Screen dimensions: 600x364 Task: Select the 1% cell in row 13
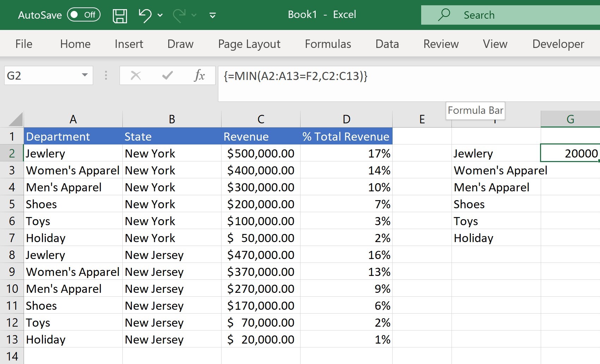[x=346, y=339]
